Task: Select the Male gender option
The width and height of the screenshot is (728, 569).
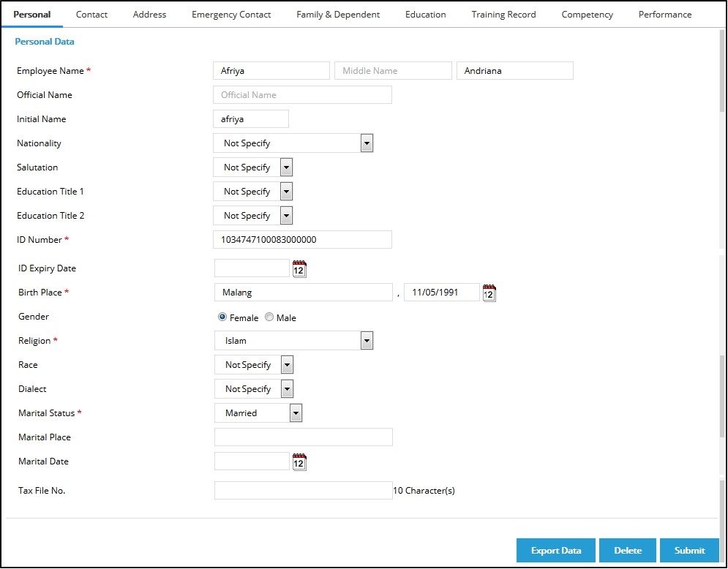Action: 269,317
